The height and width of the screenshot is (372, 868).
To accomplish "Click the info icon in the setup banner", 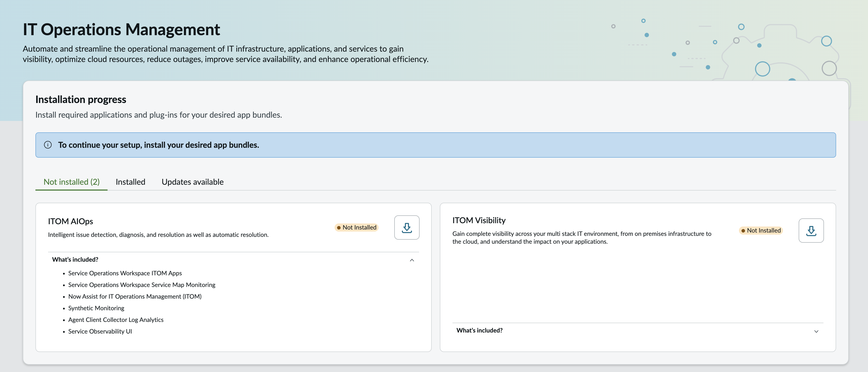I will tap(48, 145).
